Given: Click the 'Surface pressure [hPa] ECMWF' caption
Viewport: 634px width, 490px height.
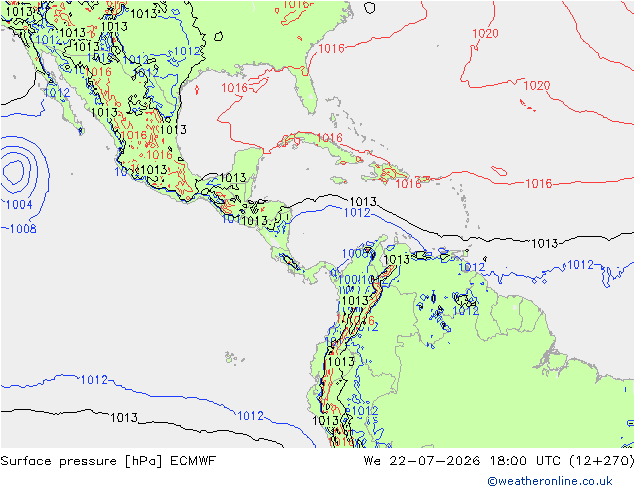Looking at the screenshot, I should (x=108, y=461).
